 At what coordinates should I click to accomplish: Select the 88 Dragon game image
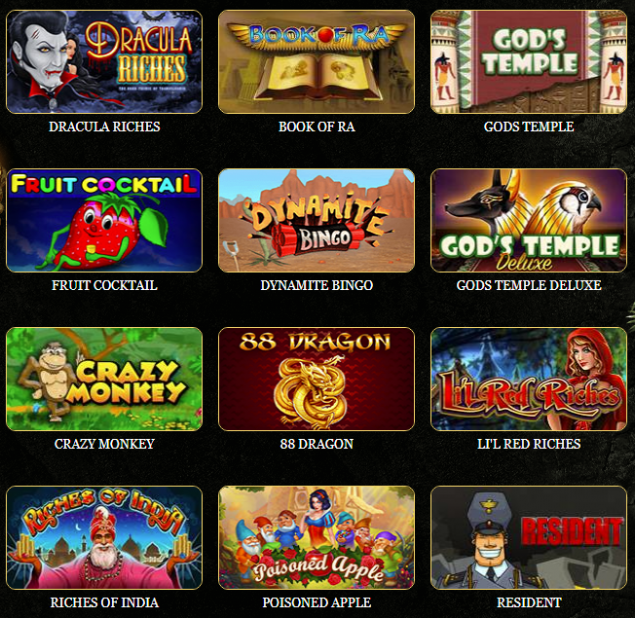coord(316,379)
